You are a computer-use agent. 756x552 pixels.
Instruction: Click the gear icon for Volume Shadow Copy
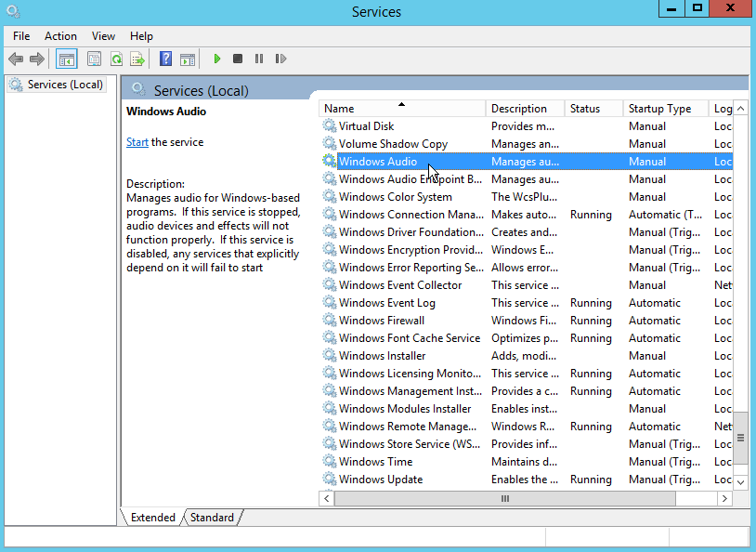click(x=330, y=144)
